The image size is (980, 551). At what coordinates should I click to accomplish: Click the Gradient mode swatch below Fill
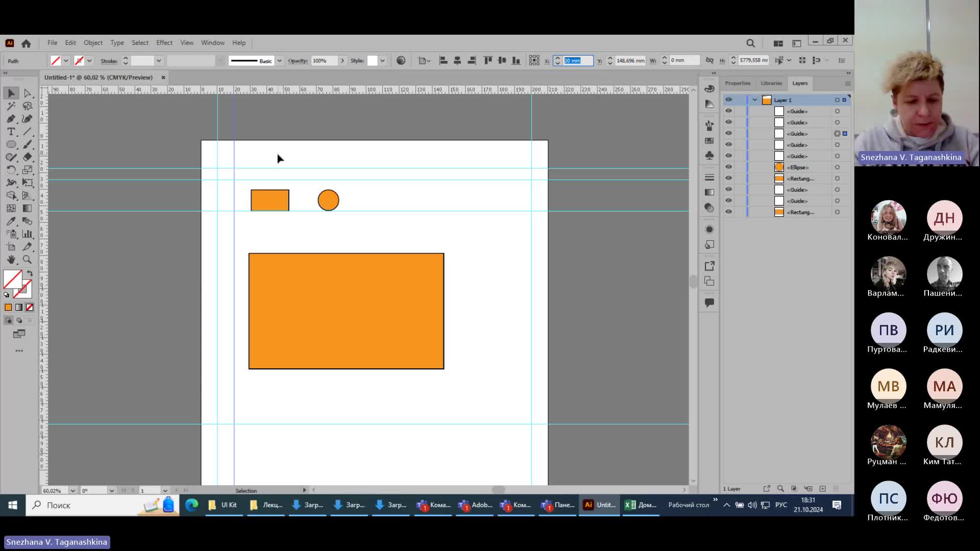tap(19, 308)
